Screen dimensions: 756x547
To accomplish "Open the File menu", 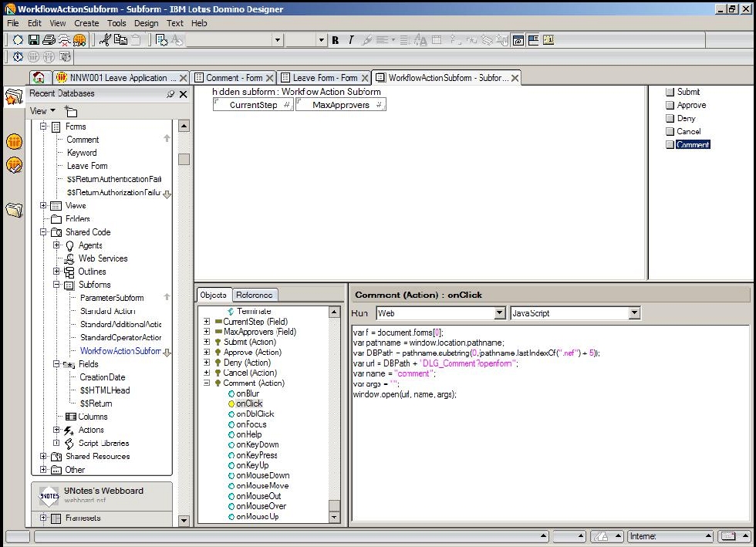I will point(13,23).
